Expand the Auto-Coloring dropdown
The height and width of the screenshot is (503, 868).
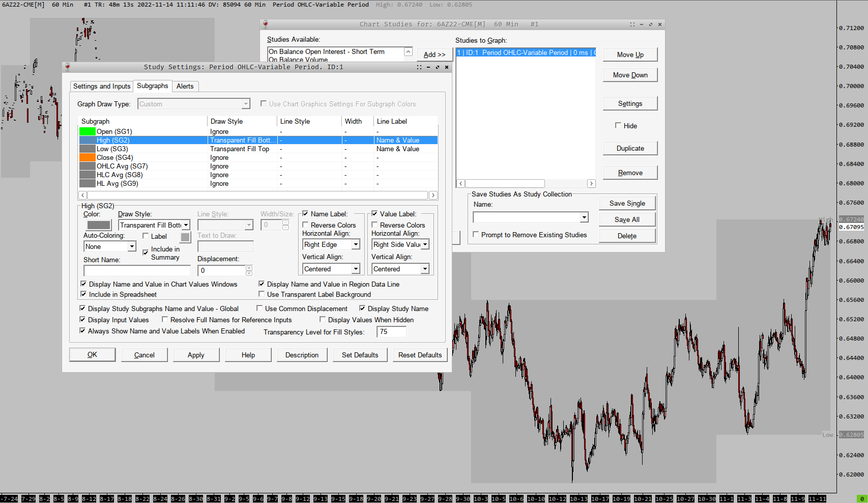pyautogui.click(x=132, y=246)
